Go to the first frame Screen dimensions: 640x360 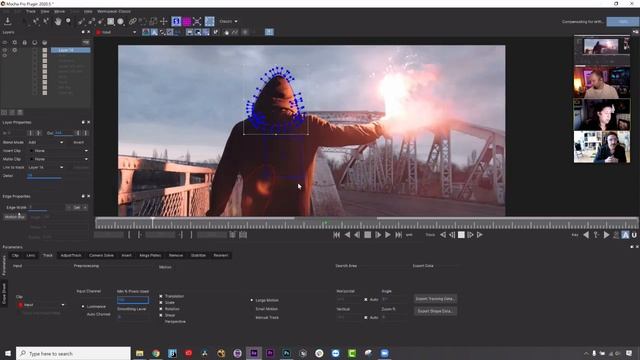336,235
